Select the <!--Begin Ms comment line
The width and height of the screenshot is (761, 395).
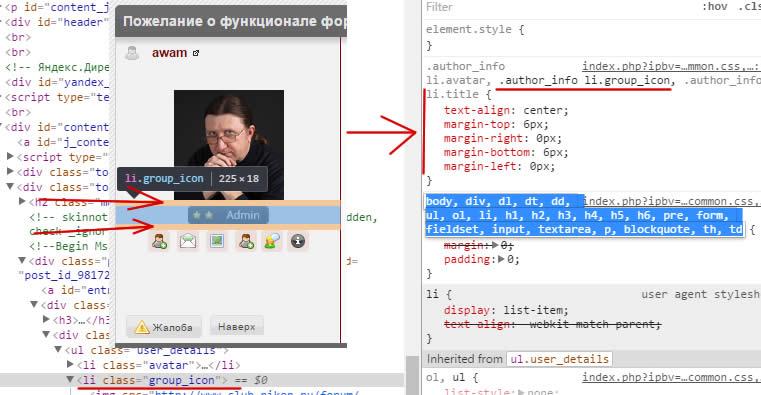click(69, 246)
